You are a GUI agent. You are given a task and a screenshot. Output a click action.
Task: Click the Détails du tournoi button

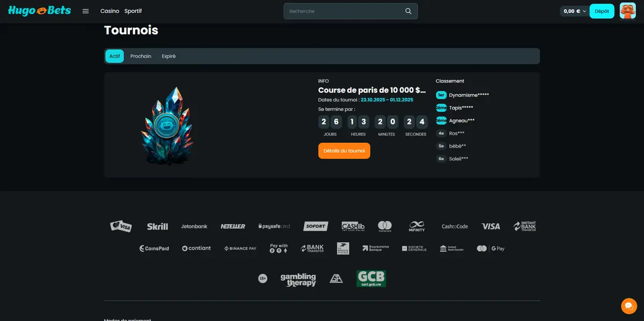[x=344, y=151]
